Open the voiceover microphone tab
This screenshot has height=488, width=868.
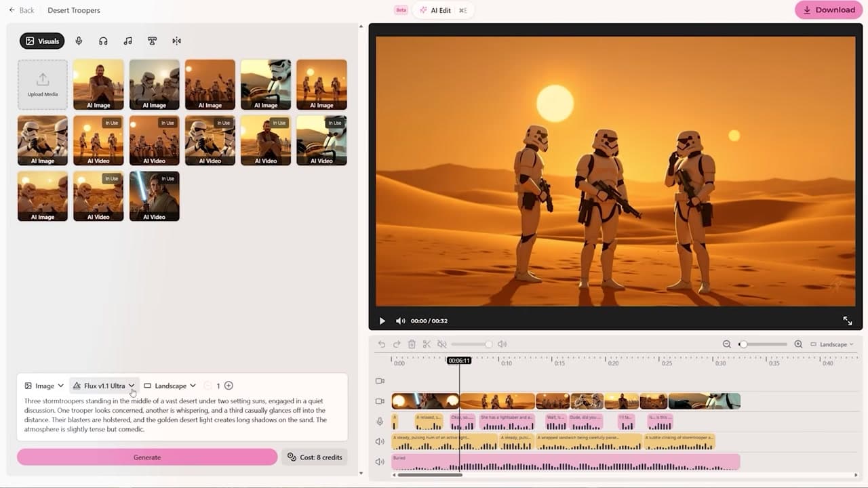pyautogui.click(x=79, y=41)
